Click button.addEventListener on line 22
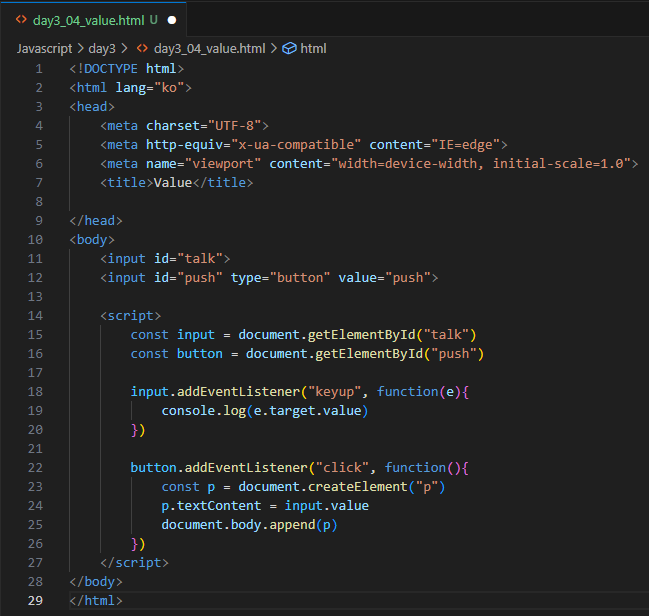The width and height of the screenshot is (649, 616). point(219,468)
